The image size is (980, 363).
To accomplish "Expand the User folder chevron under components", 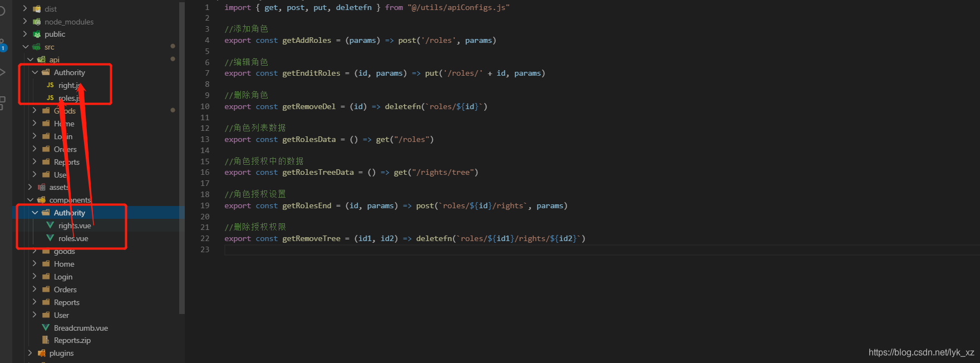I will (35, 315).
